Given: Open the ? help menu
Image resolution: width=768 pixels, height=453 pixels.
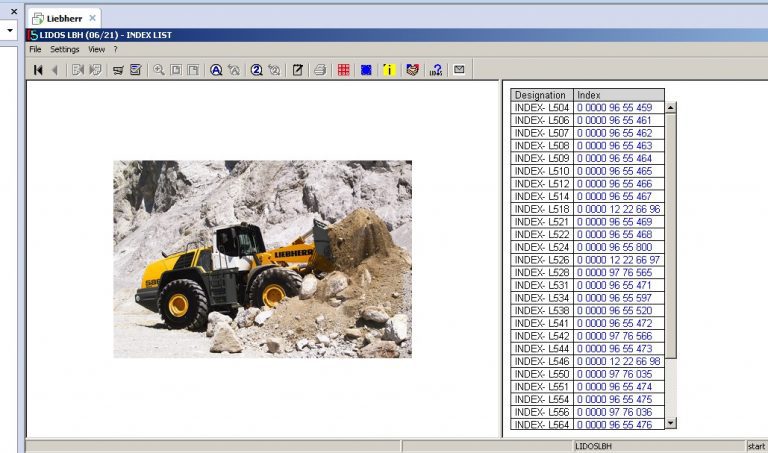Looking at the screenshot, I should pyautogui.click(x=116, y=49).
